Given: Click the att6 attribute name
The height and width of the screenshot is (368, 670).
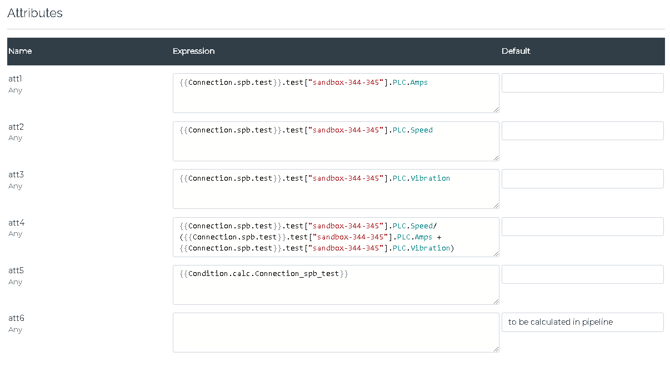Looking at the screenshot, I should tap(16, 318).
